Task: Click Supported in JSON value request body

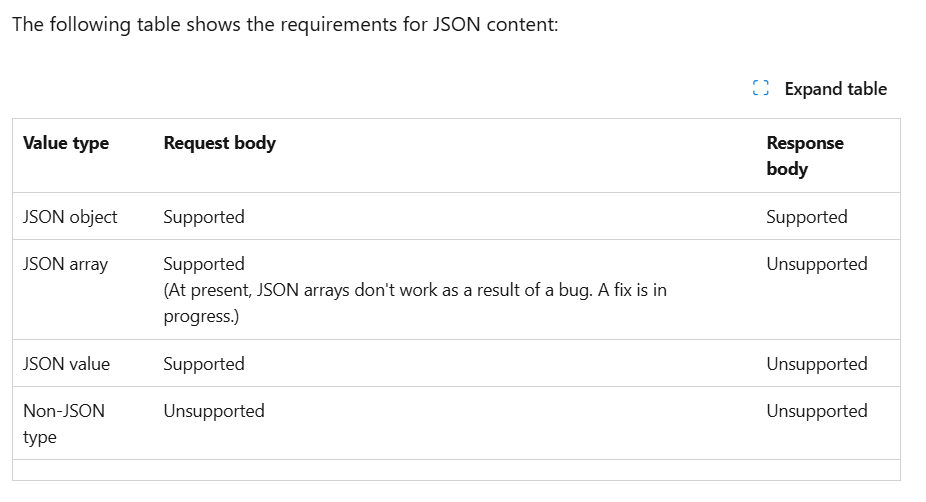Action: (x=204, y=364)
